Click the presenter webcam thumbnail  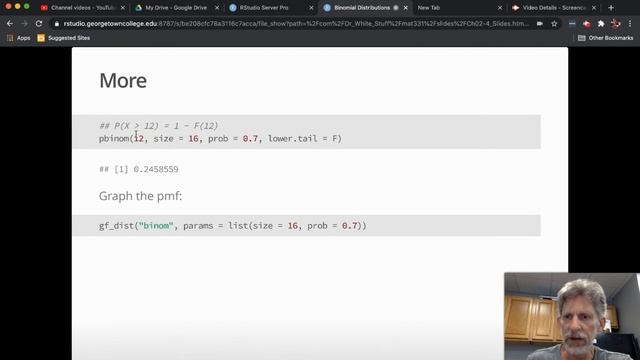(x=572, y=316)
